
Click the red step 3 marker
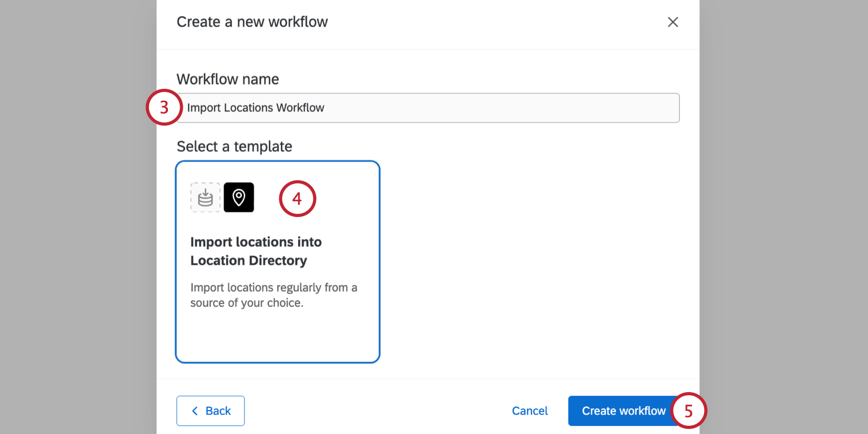[x=164, y=107]
